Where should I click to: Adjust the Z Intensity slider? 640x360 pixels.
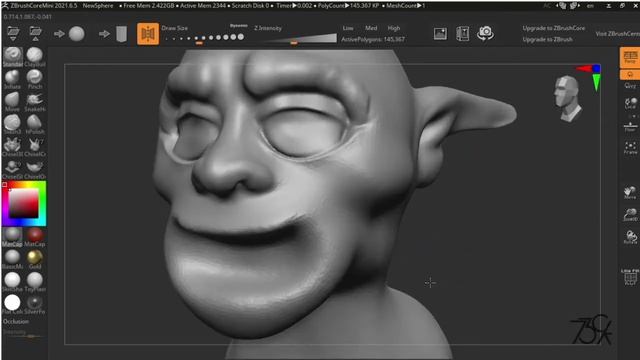point(301,39)
